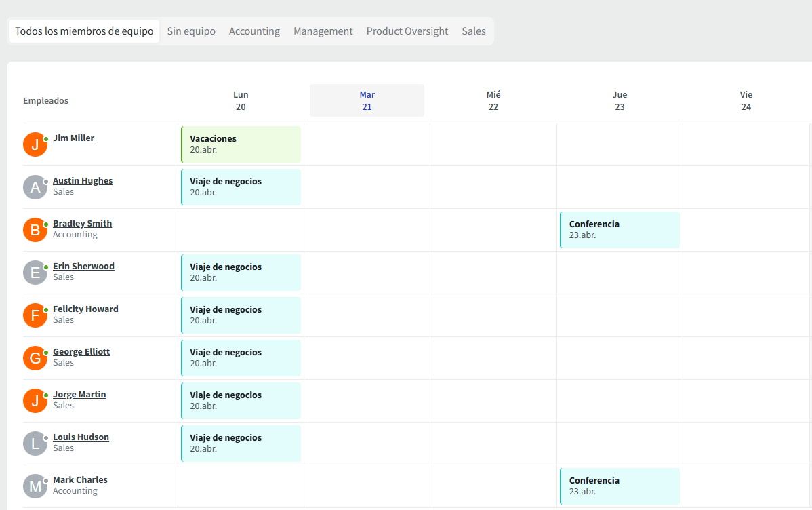This screenshot has width=812, height=510.
Task: Open Felicity Howard's profile link
Action: [x=85, y=309]
